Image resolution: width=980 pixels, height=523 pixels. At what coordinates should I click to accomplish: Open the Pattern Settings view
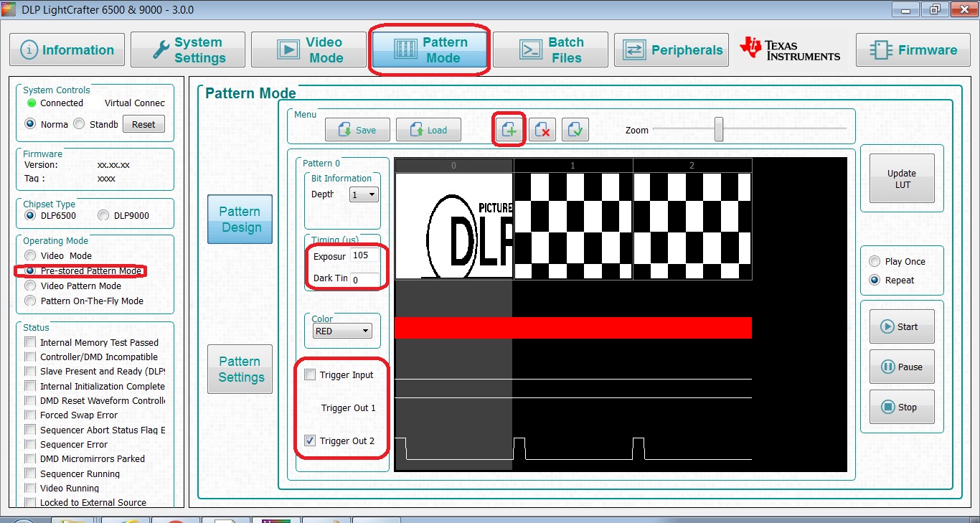pos(240,369)
